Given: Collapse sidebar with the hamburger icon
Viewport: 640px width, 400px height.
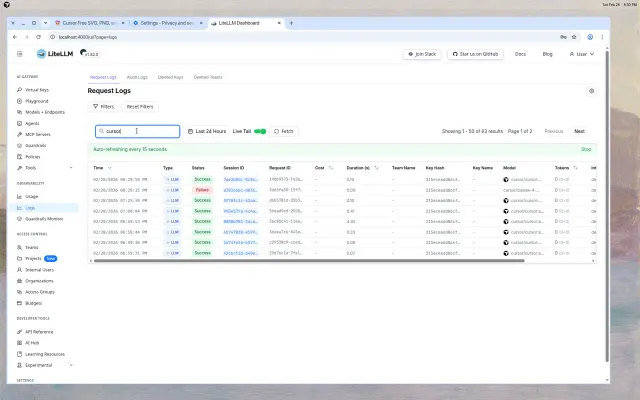Looking at the screenshot, I should tap(20, 54).
